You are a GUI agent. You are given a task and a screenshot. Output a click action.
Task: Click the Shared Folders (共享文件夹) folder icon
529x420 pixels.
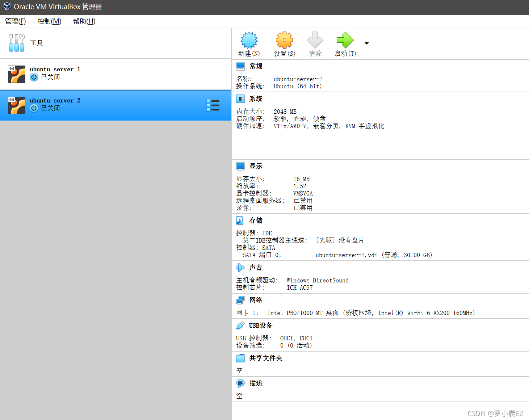pyautogui.click(x=240, y=358)
